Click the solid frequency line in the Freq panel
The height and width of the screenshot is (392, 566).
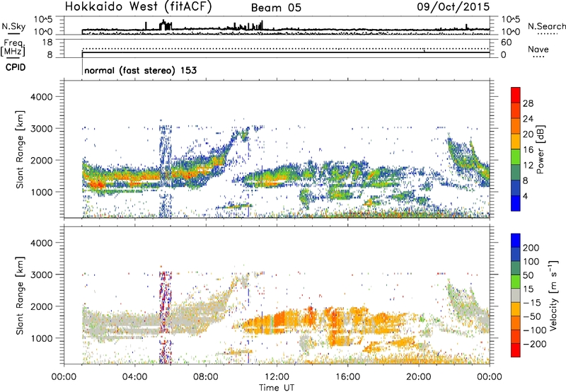click(286, 52)
